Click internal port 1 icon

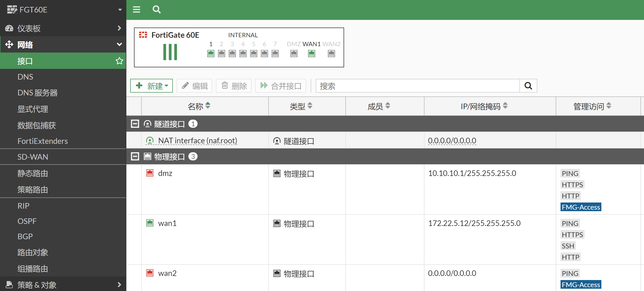coord(211,54)
